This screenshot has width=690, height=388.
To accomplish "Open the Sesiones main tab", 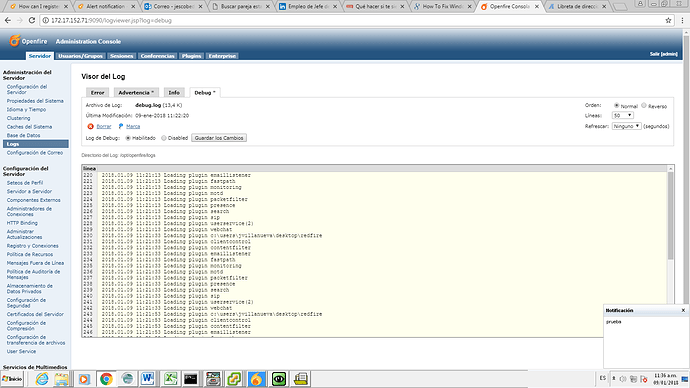I will point(121,56).
